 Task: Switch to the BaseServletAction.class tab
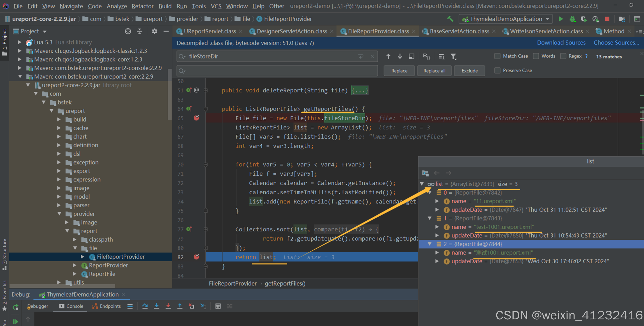tap(459, 31)
